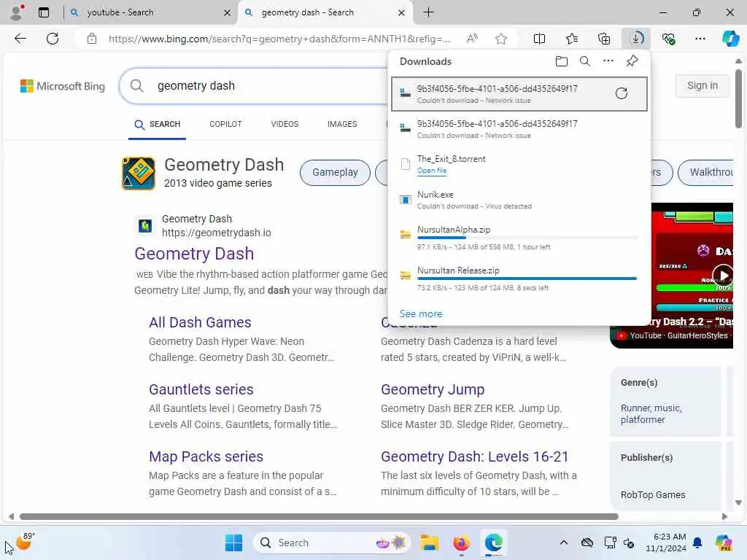Click the Gameplay filter chip
Viewport: 747px width, 560px height.
point(335,172)
